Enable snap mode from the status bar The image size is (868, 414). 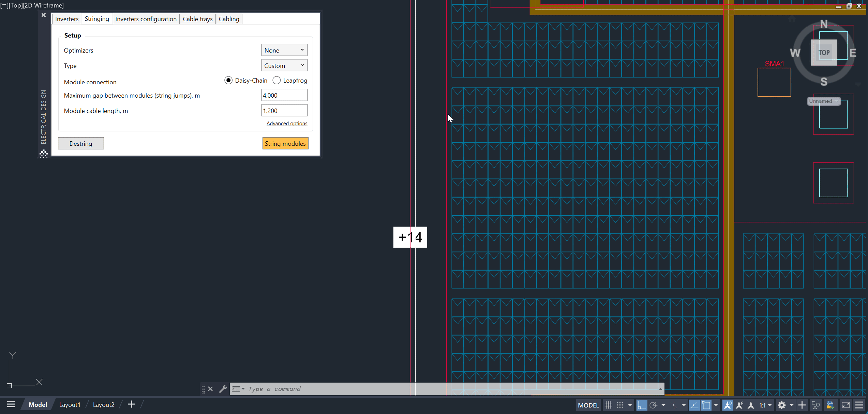620,405
